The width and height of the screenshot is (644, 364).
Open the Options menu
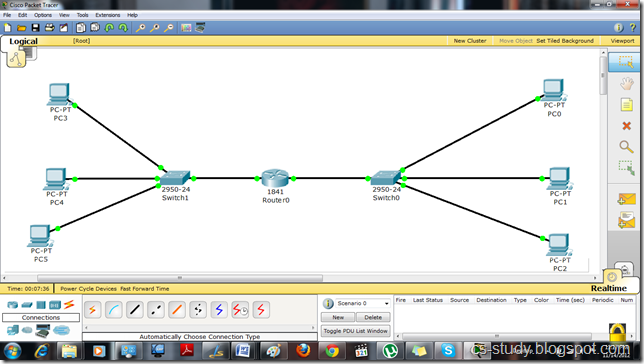coord(43,15)
